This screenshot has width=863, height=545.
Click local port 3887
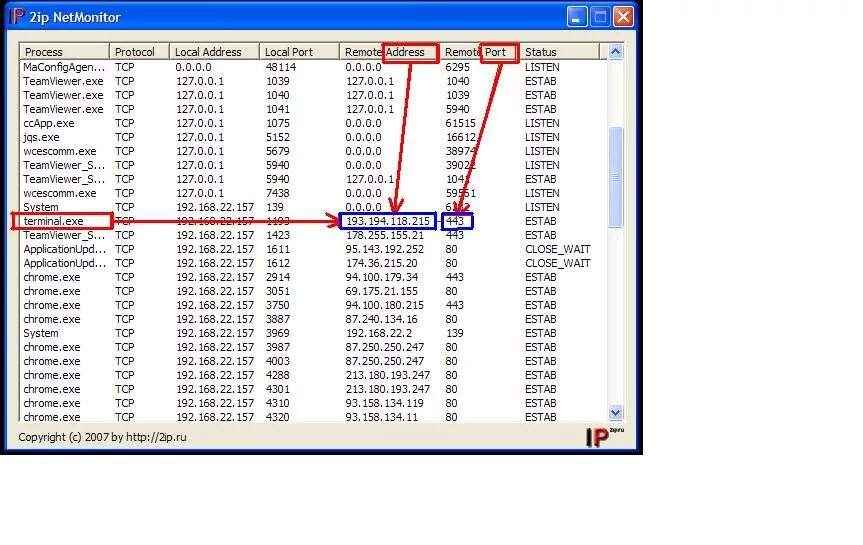point(277,319)
